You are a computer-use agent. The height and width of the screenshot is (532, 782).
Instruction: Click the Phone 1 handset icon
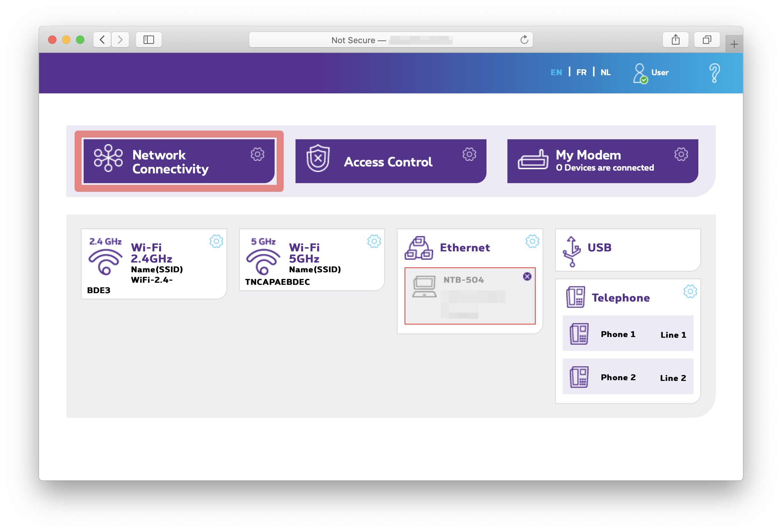(579, 334)
